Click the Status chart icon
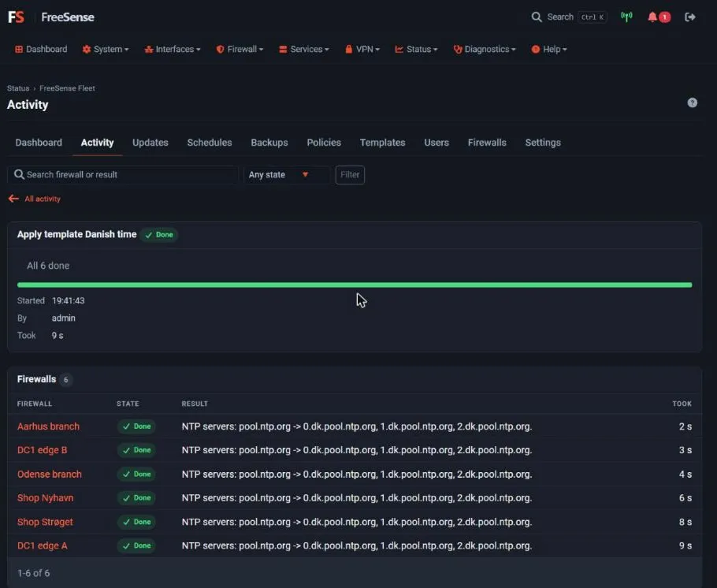Screen dimensions: 717x588 tap(399, 49)
